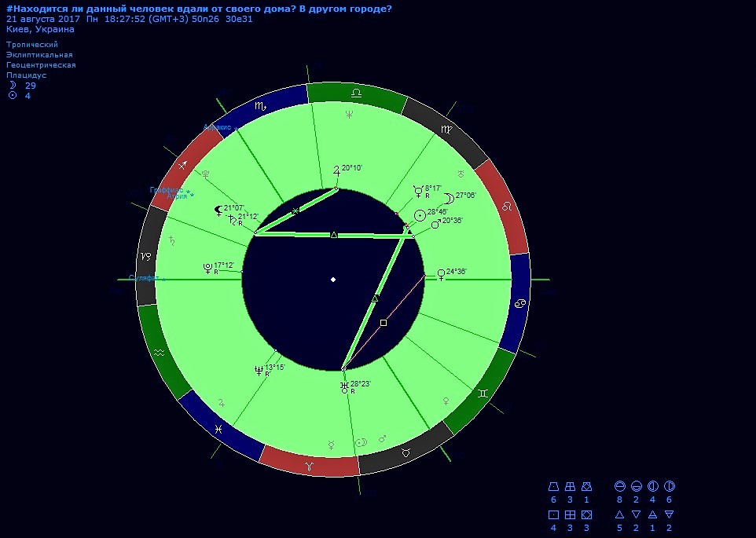Image resolution: width=756 pixels, height=538 pixels.
Task: Click the Pluto glyph at 17°12'
Action: pos(207,269)
